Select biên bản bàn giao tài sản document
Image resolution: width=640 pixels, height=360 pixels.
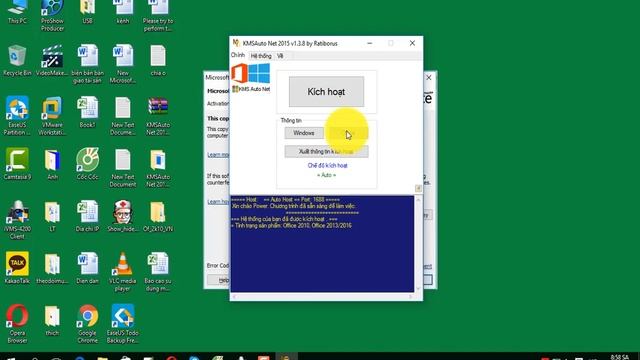pos(87,64)
